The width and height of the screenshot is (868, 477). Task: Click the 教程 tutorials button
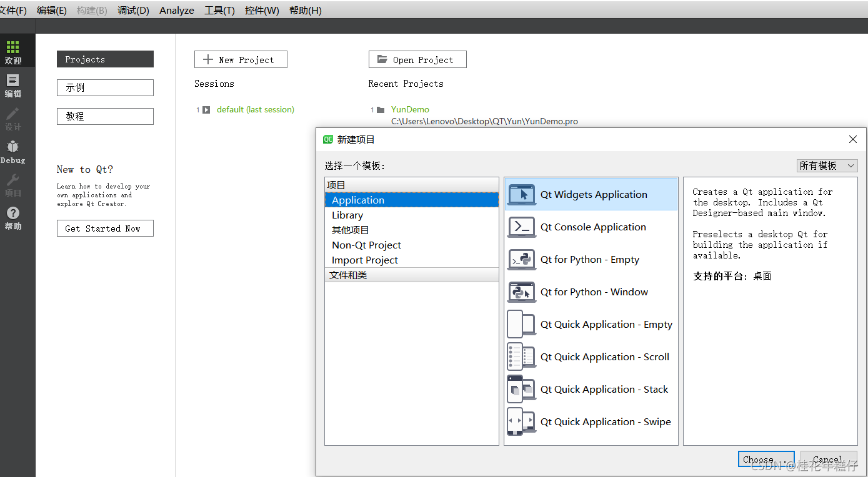pyautogui.click(x=105, y=117)
